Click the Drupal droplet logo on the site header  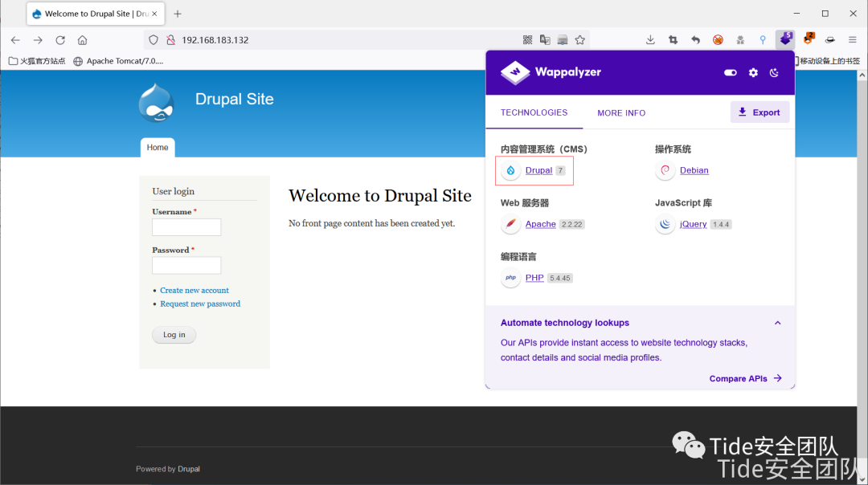157,103
